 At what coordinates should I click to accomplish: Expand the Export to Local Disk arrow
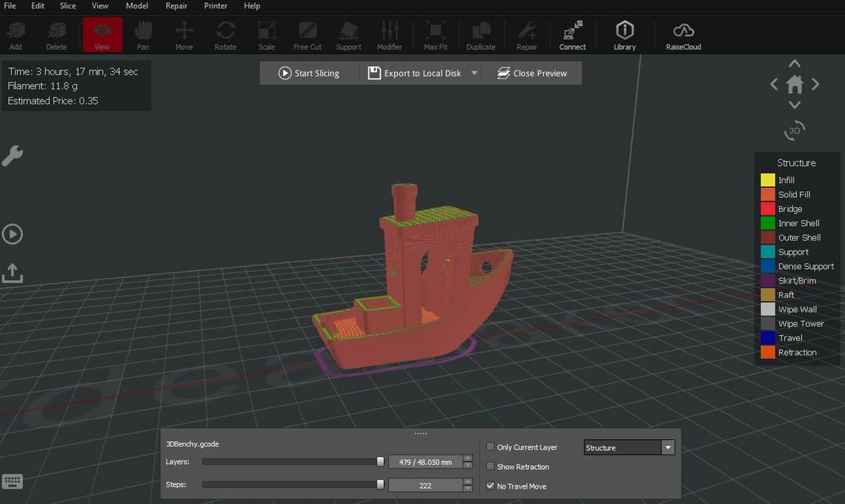[x=474, y=73]
